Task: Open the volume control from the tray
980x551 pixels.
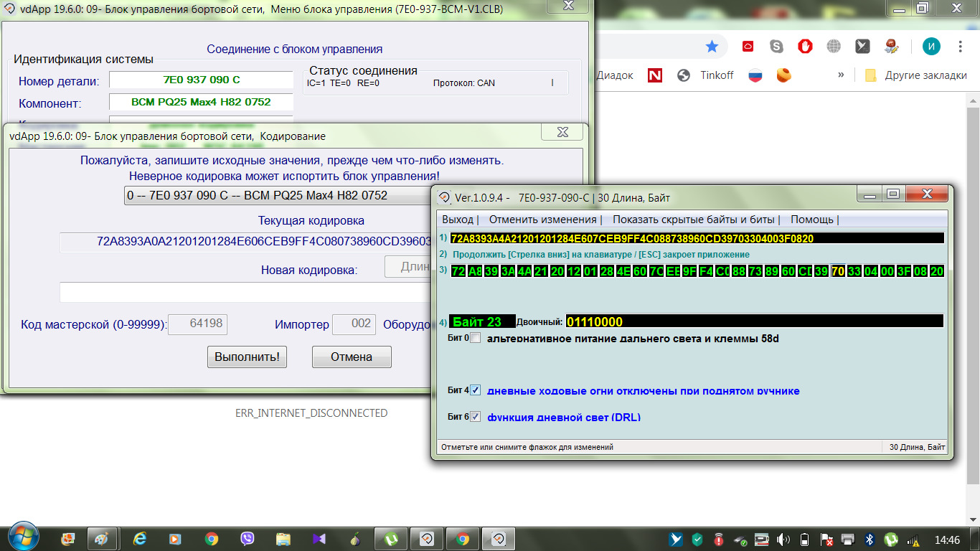Action: 782,538
